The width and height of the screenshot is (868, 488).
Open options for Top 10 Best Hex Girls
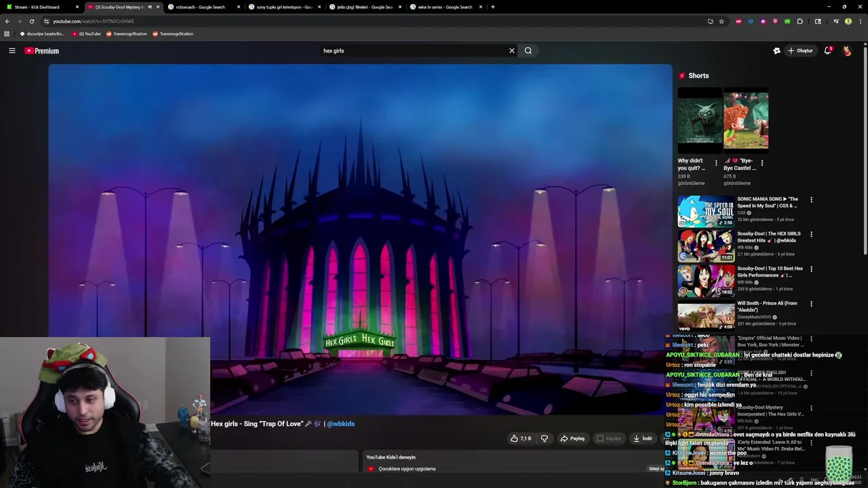click(811, 269)
